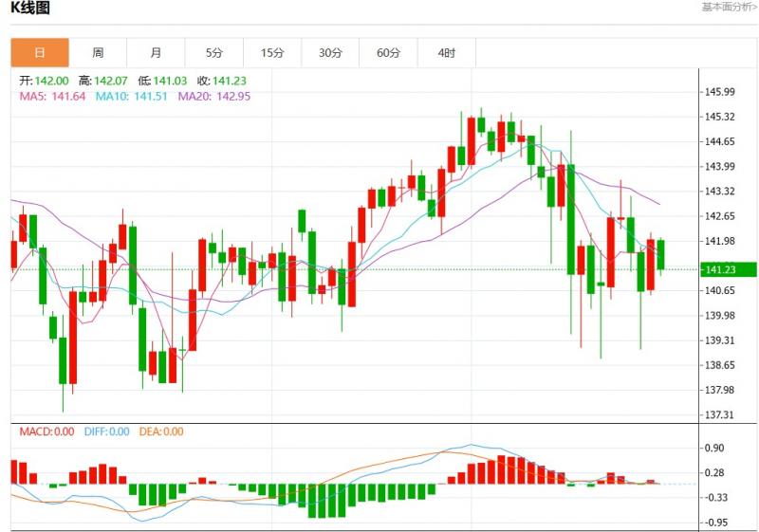Click the 137.31 price axis label

point(720,415)
